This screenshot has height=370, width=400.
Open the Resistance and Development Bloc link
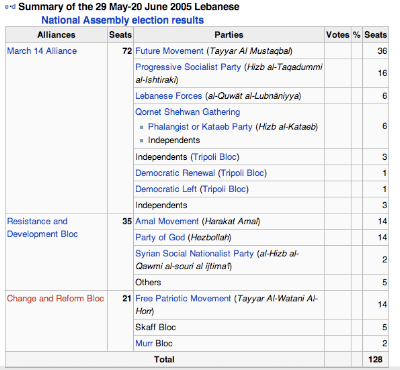pos(42,228)
